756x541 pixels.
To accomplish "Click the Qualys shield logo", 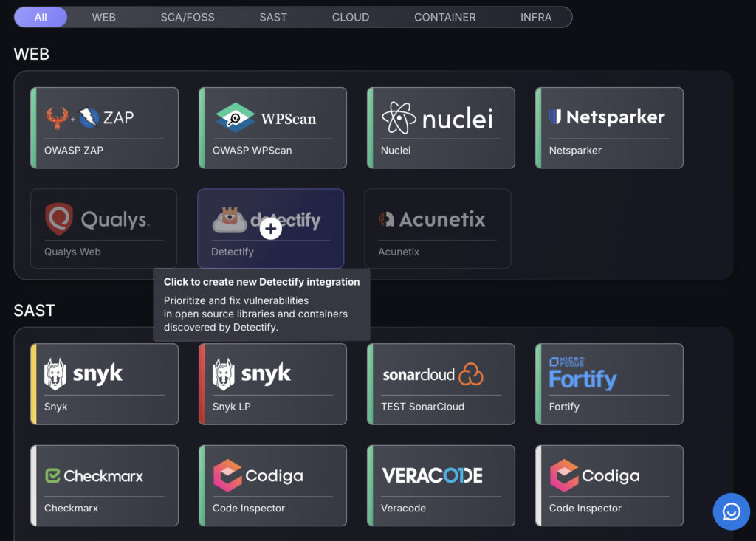I will [59, 219].
